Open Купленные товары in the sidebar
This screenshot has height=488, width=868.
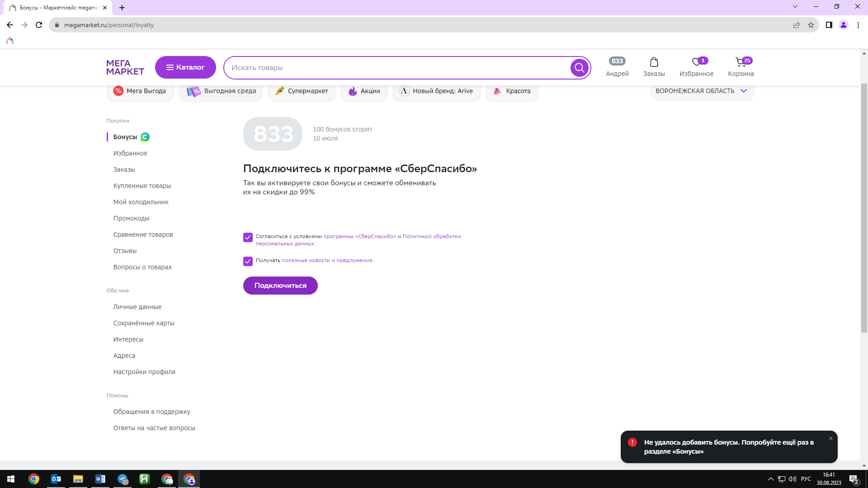[142, 186]
